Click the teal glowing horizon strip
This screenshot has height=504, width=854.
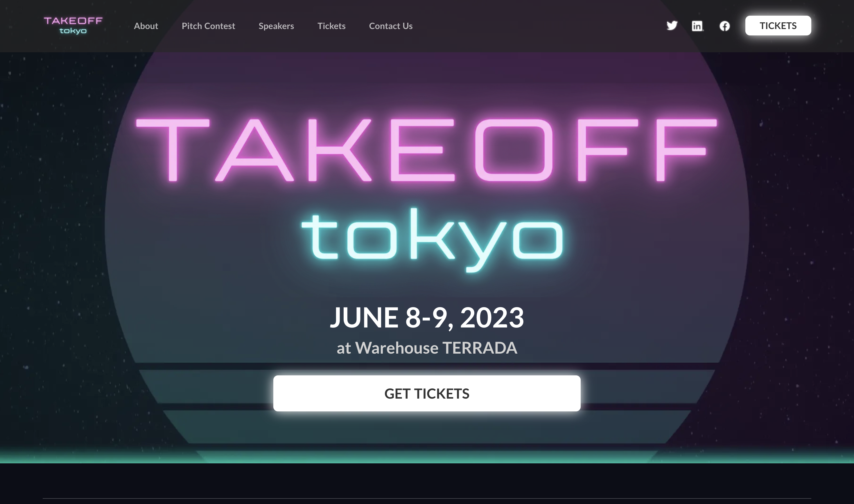coord(427,457)
